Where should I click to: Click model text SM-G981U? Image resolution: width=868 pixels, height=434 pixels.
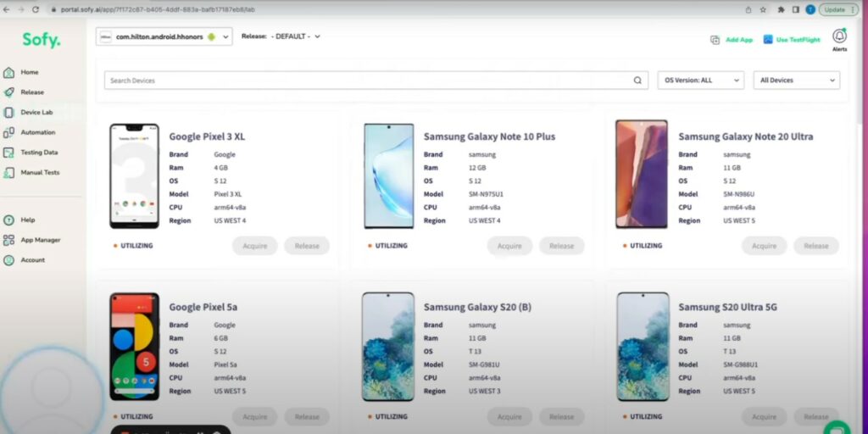[x=484, y=364]
